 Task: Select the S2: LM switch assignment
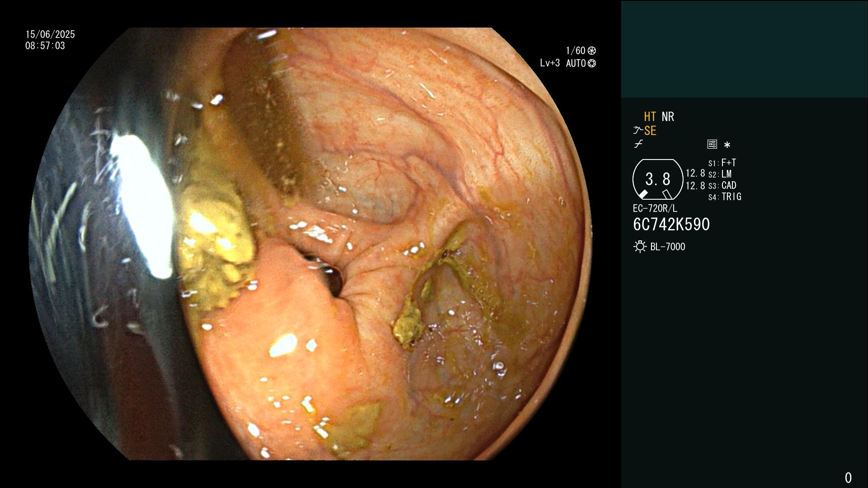click(x=720, y=174)
